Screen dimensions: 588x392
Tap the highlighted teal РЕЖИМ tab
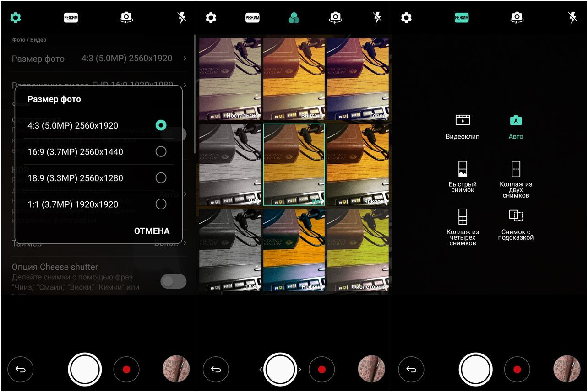pyautogui.click(x=462, y=18)
